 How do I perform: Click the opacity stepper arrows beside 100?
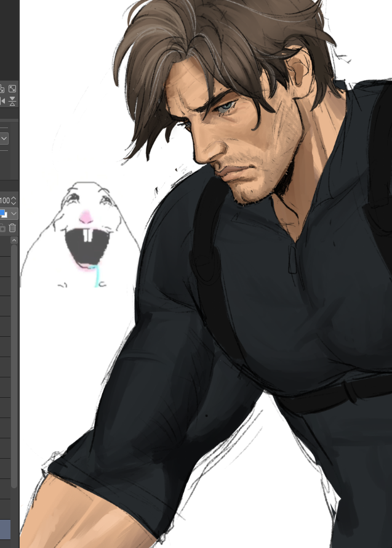pyautogui.click(x=14, y=201)
